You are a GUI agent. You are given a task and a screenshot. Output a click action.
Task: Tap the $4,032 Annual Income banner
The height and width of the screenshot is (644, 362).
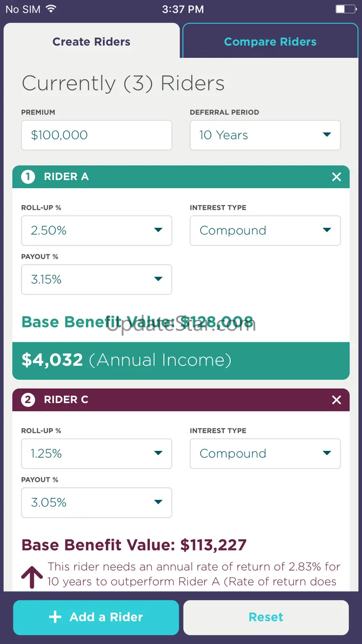pyautogui.click(x=181, y=360)
